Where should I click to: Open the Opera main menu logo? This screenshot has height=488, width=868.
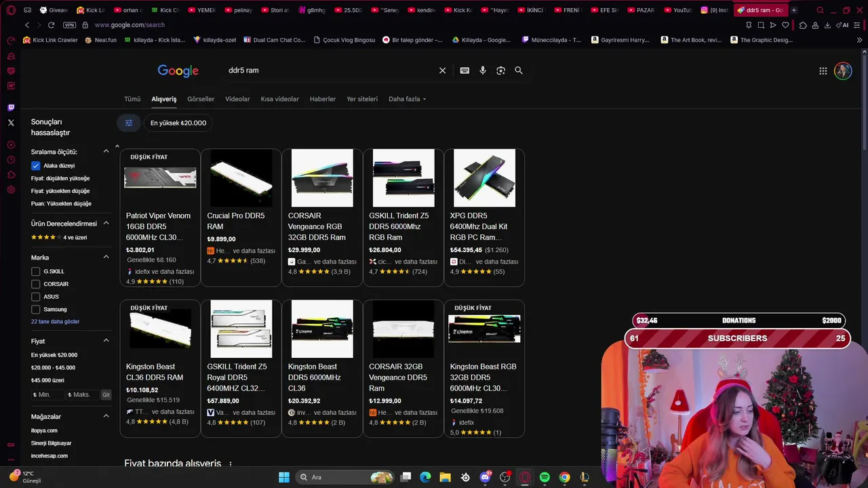11,10
